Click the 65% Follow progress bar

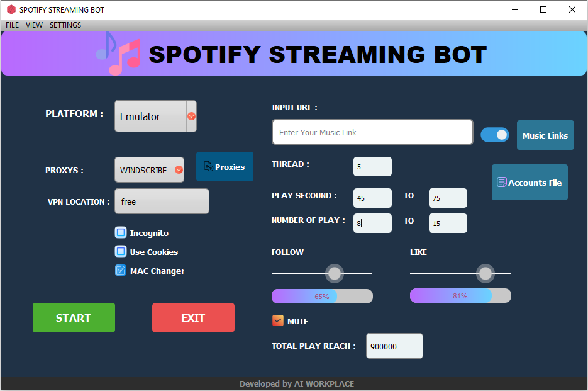point(322,296)
